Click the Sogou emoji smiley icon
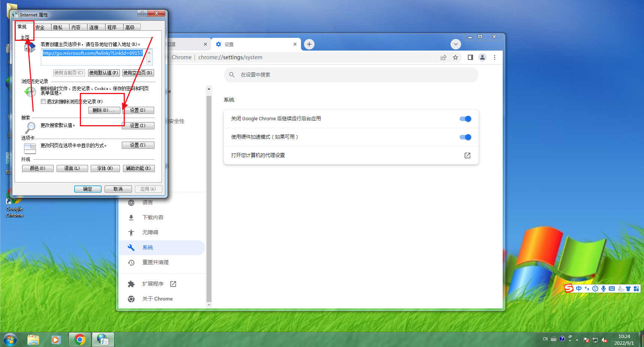 (595, 289)
